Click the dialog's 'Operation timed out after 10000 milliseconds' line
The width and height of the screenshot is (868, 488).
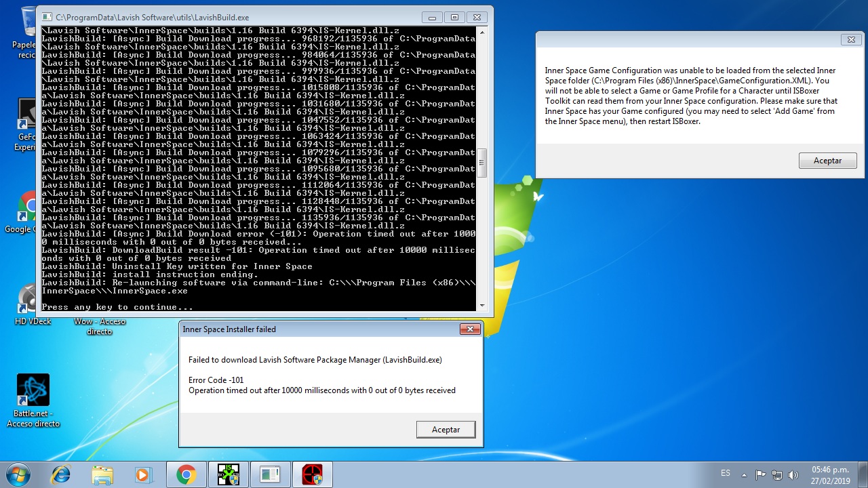pos(322,390)
